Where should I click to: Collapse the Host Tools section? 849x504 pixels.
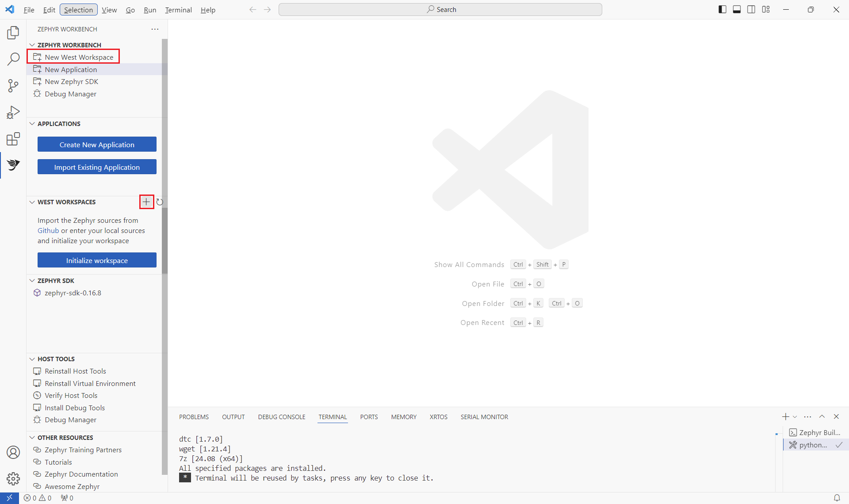point(32,359)
